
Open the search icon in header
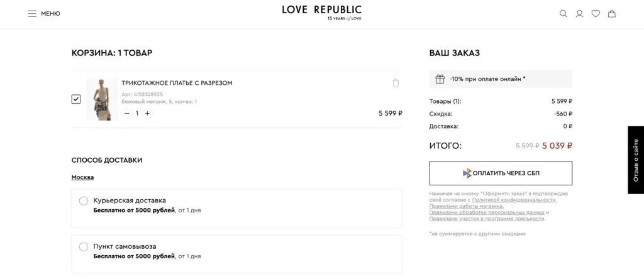(x=563, y=14)
